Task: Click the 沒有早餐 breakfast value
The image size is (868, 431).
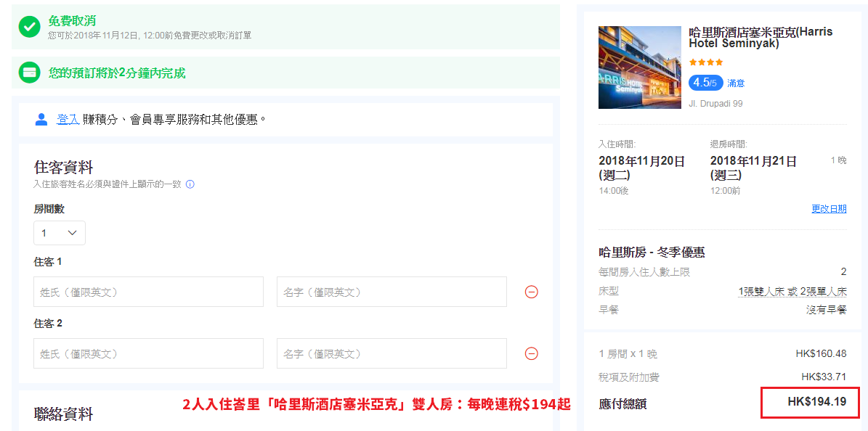Action: point(827,309)
